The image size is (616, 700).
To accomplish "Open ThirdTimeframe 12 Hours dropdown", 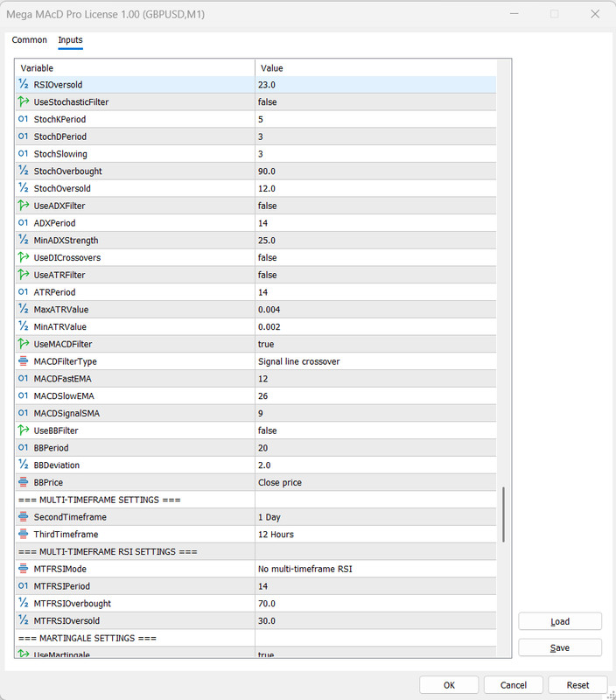I will (x=375, y=535).
